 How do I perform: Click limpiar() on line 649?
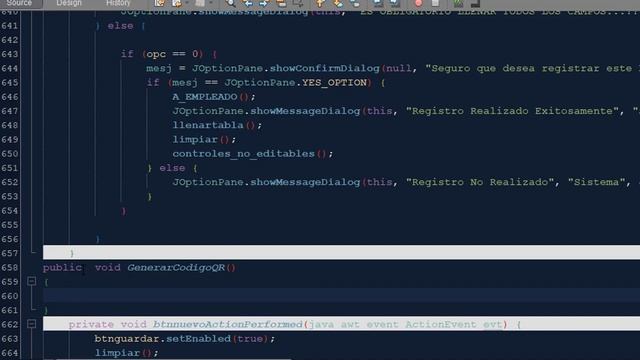coord(204,140)
